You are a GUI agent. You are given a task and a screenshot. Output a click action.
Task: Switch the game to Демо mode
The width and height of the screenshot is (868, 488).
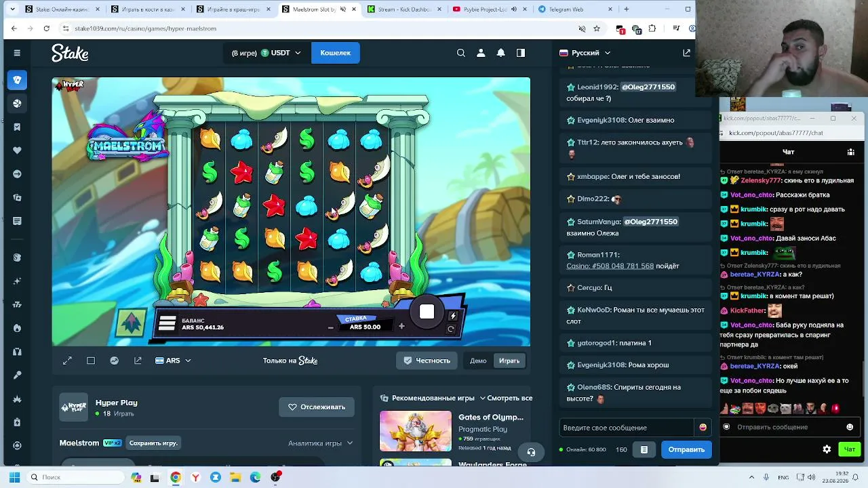pos(478,361)
